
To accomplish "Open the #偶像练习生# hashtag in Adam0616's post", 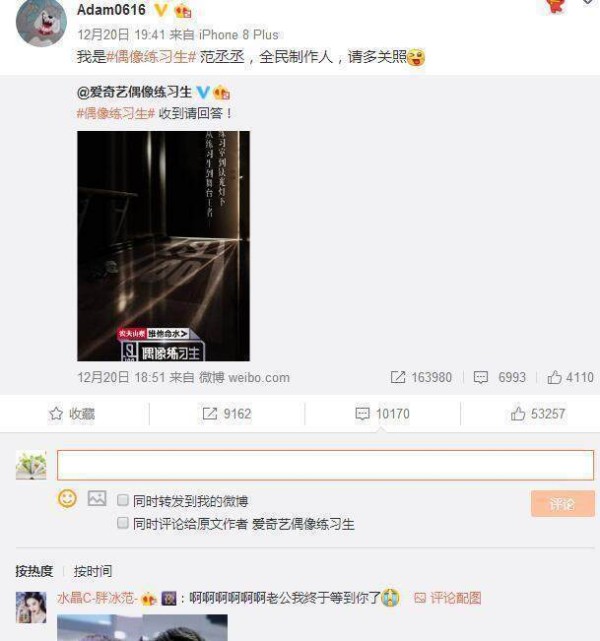I will [152, 56].
